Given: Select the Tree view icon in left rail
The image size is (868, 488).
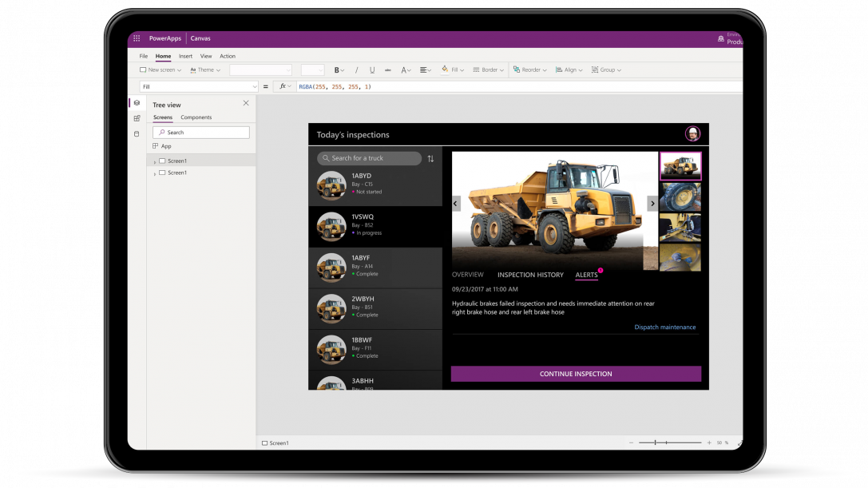Looking at the screenshot, I should (x=137, y=103).
